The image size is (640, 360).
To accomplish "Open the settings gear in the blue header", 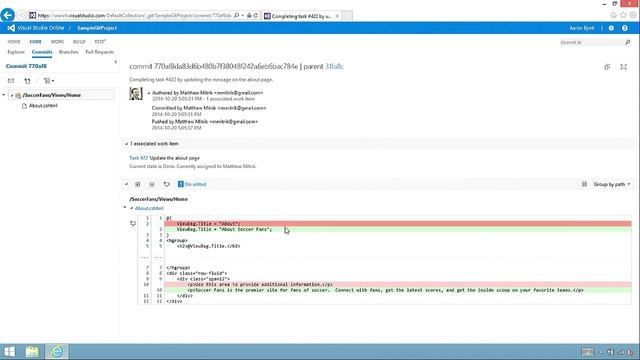I will [x=611, y=28].
